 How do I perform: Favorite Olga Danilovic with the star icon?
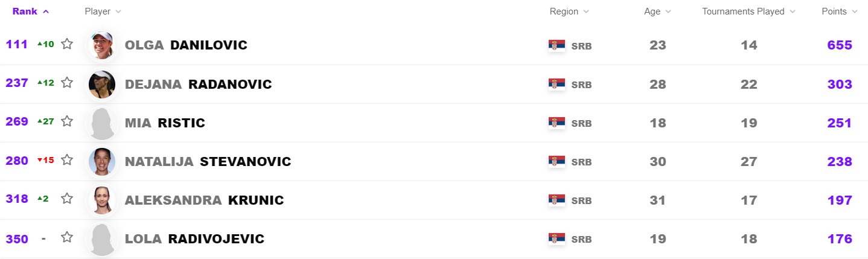[x=67, y=44]
